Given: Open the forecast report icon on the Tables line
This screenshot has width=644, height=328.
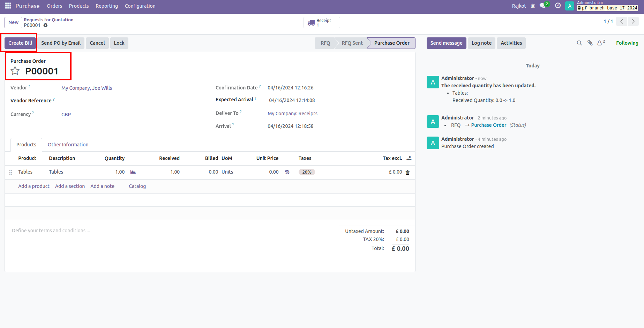Looking at the screenshot, I should pos(133,172).
